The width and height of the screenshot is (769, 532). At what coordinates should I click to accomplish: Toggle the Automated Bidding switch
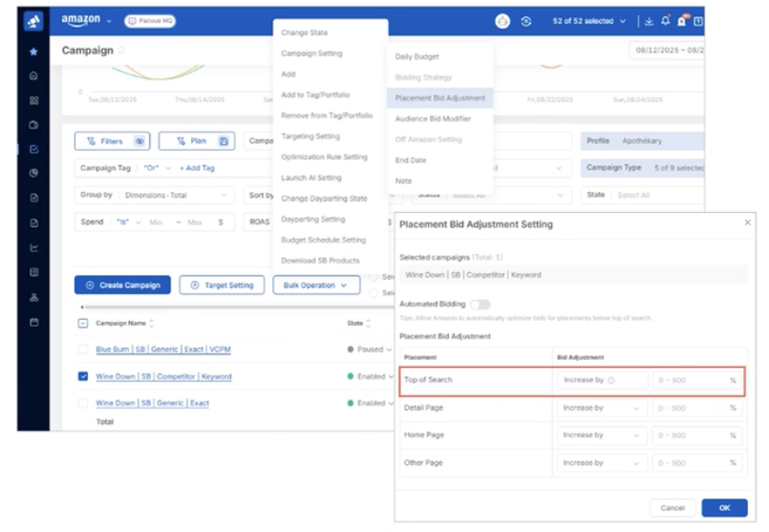click(x=481, y=304)
